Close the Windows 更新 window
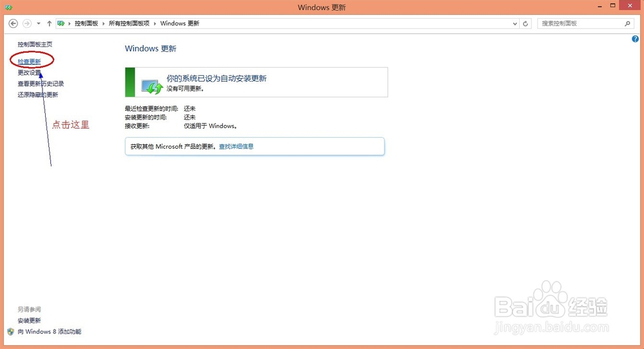The width and height of the screenshot is (644, 349). coord(631,5)
